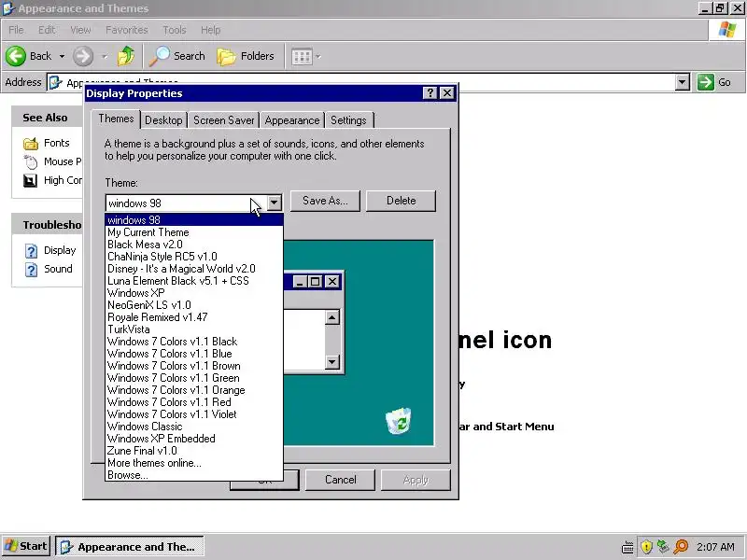This screenshot has width=747, height=560.
Task: Open the Help menu
Action: pyautogui.click(x=210, y=30)
